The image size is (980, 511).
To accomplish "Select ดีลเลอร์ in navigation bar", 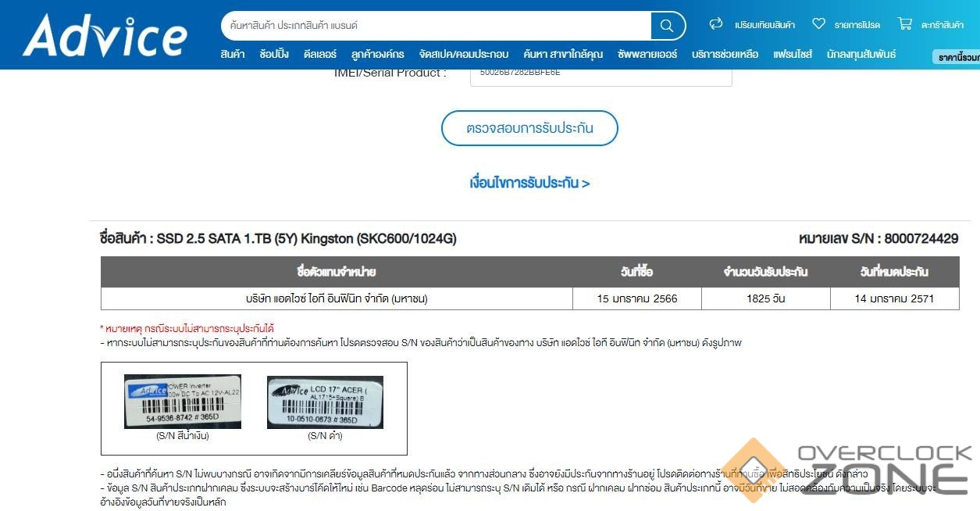I will tap(320, 54).
